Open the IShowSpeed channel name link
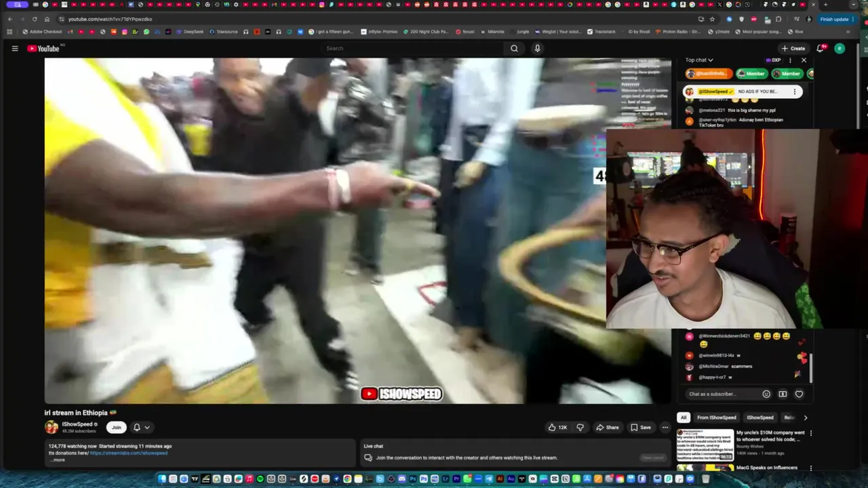Image resolution: width=868 pixels, height=488 pixels. click(x=77, y=424)
